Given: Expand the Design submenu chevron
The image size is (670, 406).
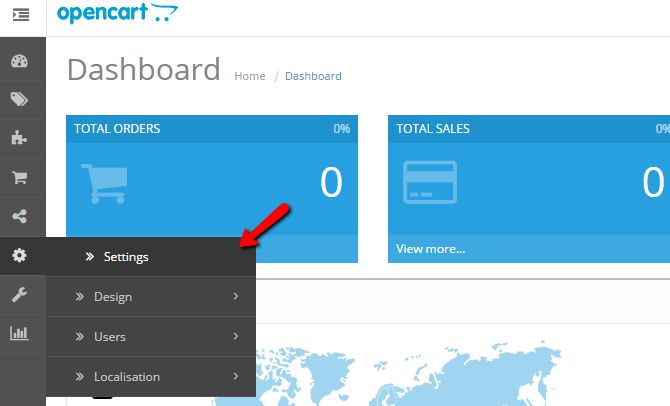Looking at the screenshot, I should pos(236,296).
